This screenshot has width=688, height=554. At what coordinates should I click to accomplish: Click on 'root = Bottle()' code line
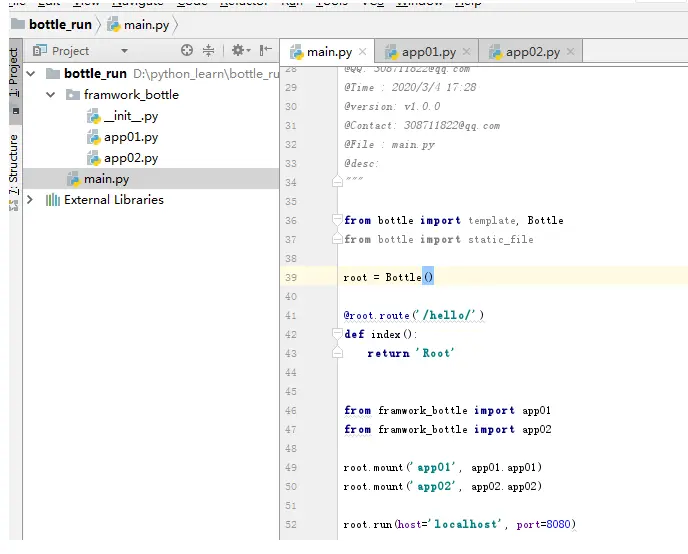point(388,277)
